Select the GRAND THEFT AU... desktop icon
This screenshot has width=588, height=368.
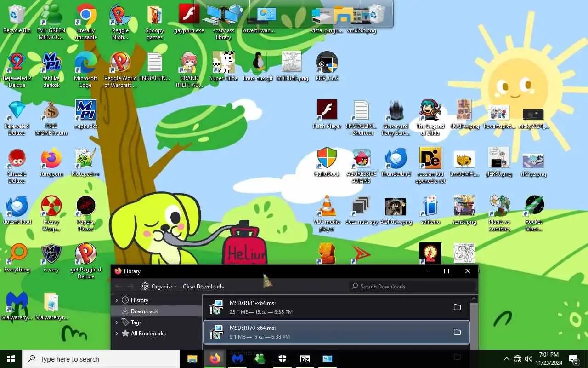point(189,70)
